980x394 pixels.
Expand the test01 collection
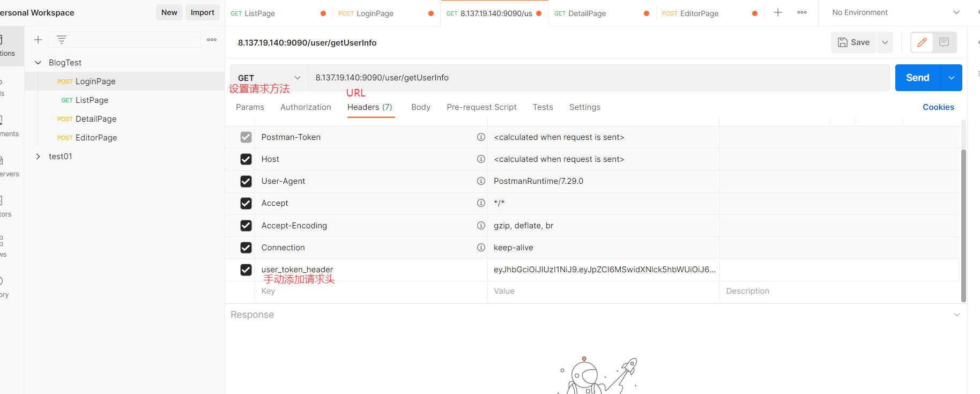click(x=38, y=157)
